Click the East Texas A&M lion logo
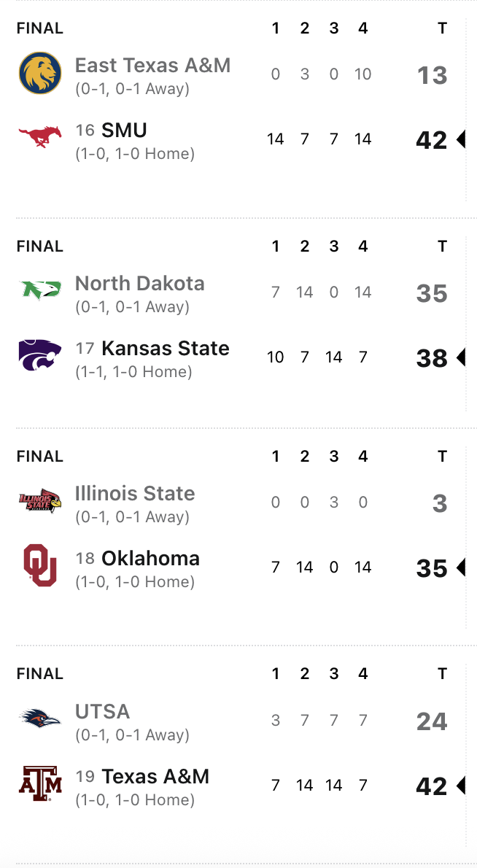The width and height of the screenshot is (477, 868). tap(40, 73)
